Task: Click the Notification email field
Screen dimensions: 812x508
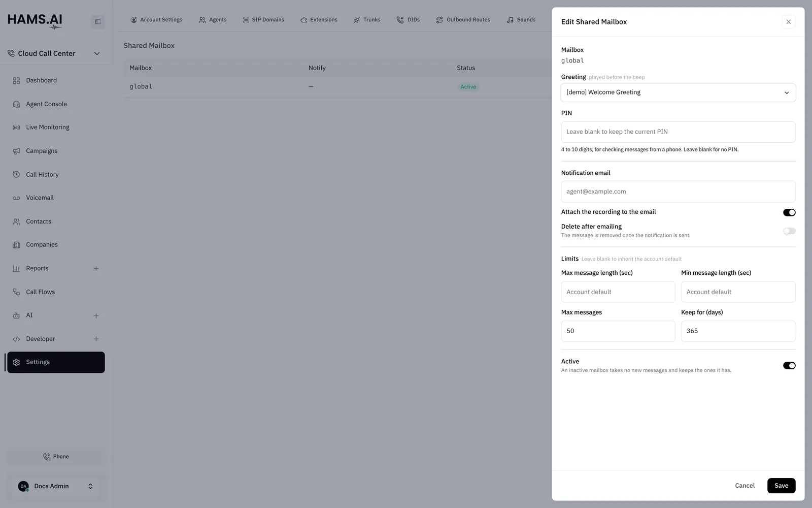Action: [x=678, y=192]
